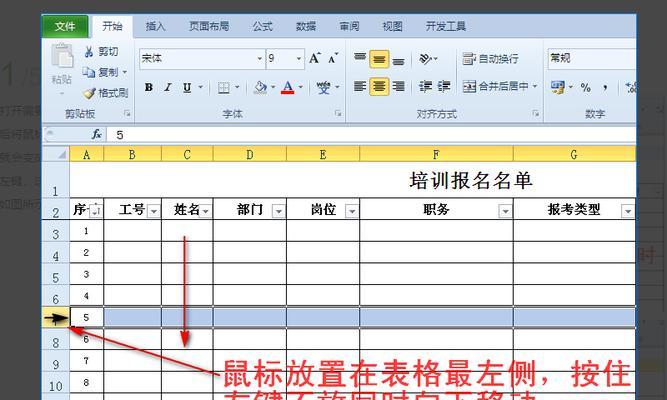Viewport: 667px width, 400px height.
Task: Click the Copy (复制) icon
Action: (x=89, y=72)
